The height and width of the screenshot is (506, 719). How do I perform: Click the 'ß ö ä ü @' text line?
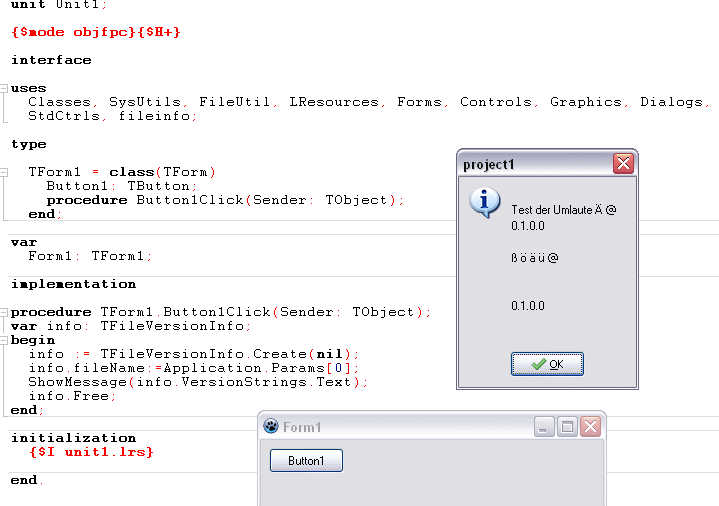535,258
